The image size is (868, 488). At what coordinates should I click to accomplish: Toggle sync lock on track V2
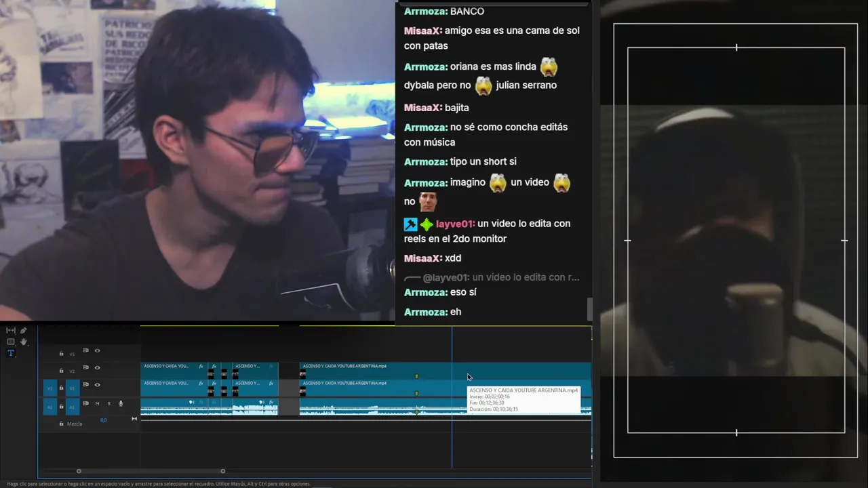85,367
